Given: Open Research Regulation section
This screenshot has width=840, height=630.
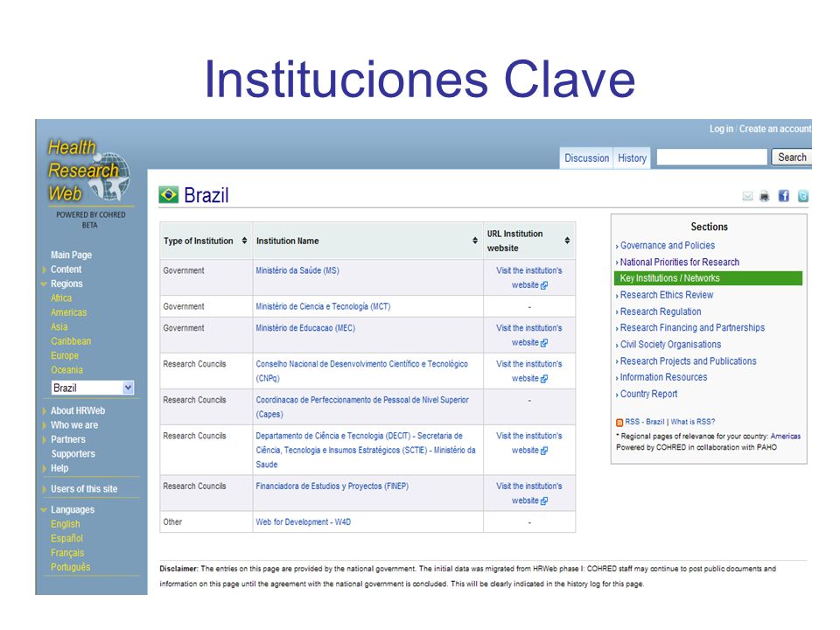Looking at the screenshot, I should (x=661, y=311).
